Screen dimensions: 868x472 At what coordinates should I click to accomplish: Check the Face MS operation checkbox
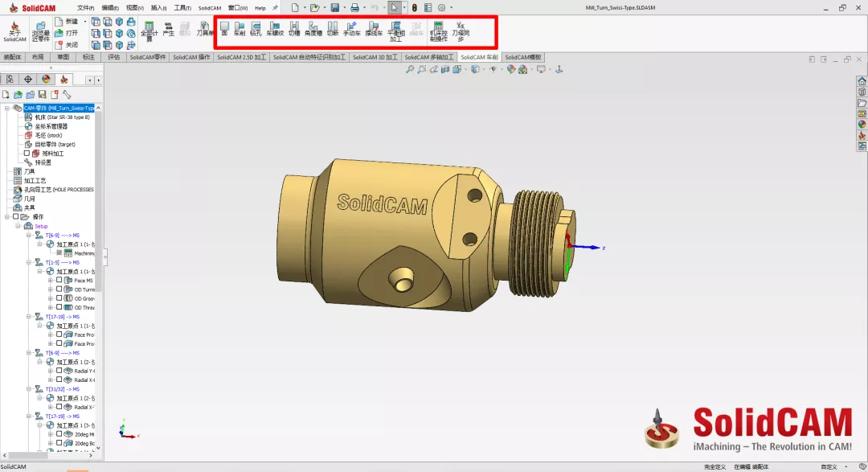59,281
